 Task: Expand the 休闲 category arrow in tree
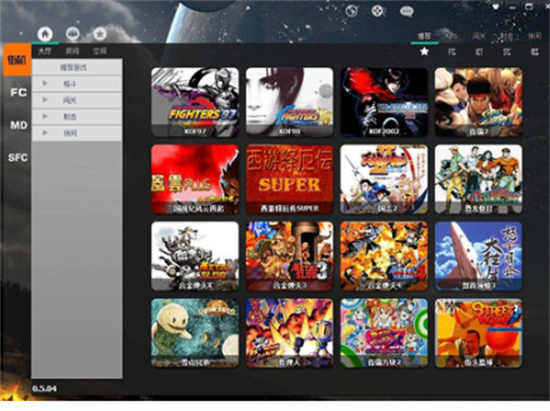coord(45,133)
